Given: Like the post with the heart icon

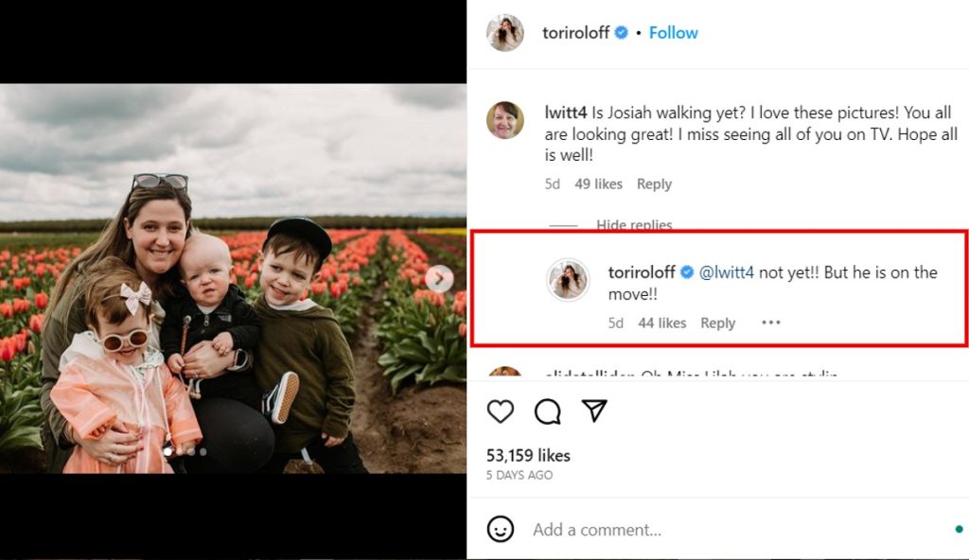Looking at the screenshot, I should click(x=500, y=411).
